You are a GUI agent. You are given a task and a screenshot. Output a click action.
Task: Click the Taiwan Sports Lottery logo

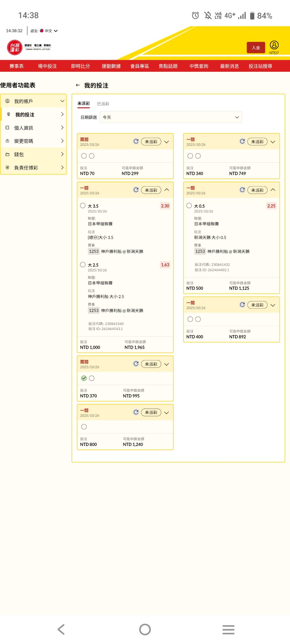15,47
